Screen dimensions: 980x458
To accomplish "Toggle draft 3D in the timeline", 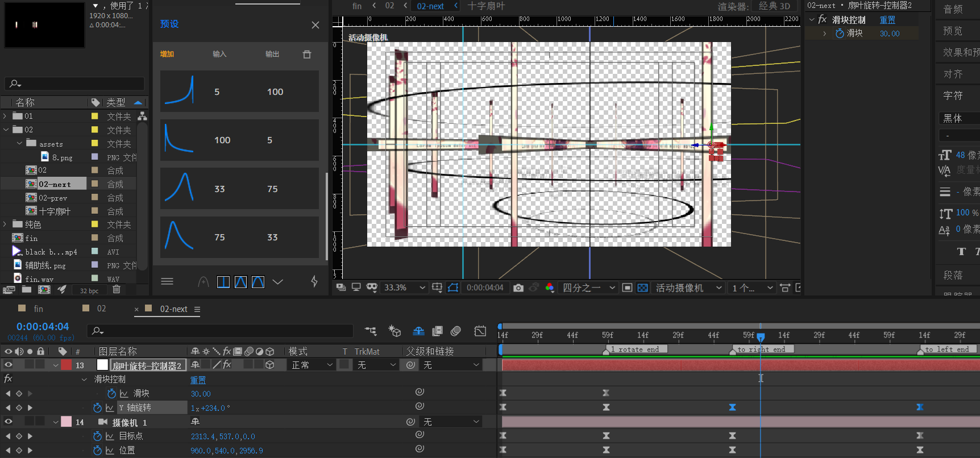I will (x=395, y=331).
